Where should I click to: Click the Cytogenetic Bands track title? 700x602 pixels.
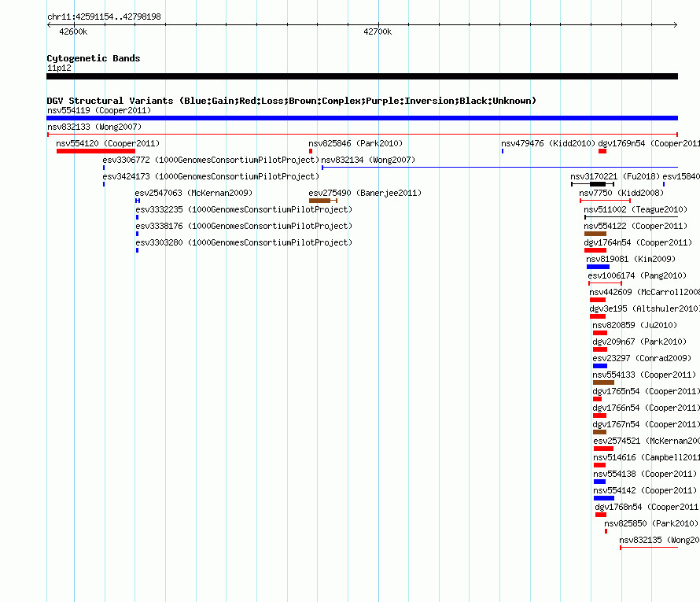point(94,58)
